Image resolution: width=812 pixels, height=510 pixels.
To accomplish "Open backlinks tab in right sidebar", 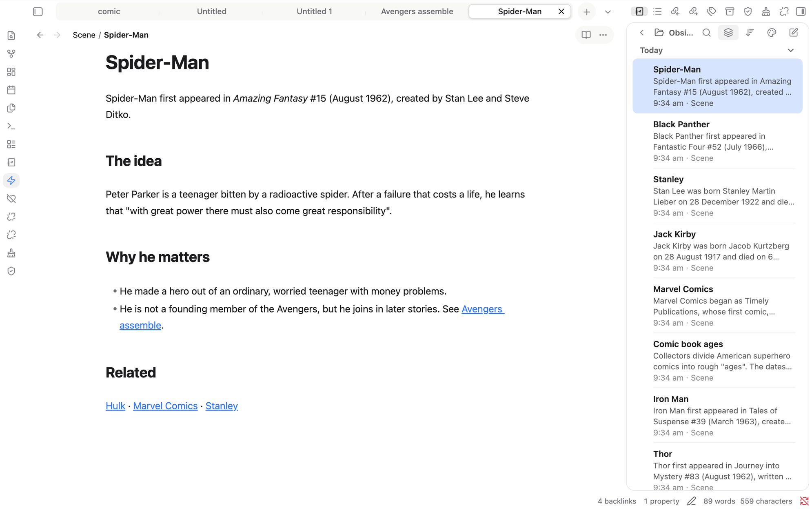I will click(675, 11).
